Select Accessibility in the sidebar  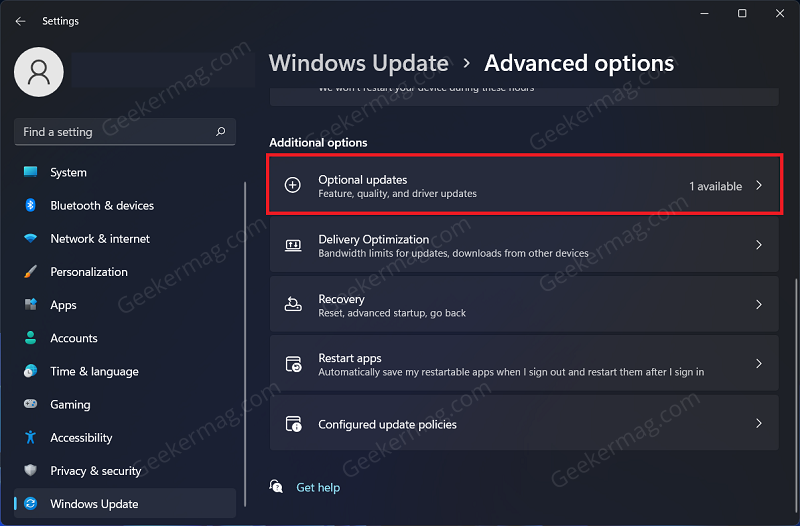click(125, 438)
